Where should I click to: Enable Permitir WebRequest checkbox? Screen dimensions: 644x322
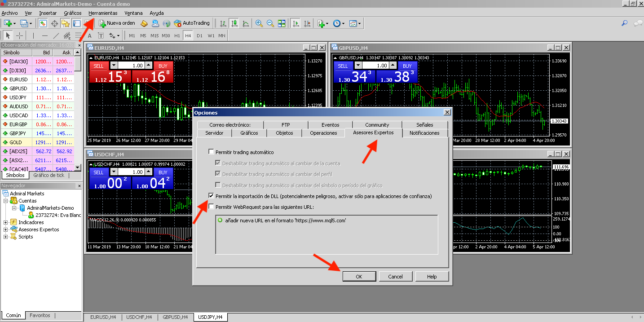pos(212,207)
